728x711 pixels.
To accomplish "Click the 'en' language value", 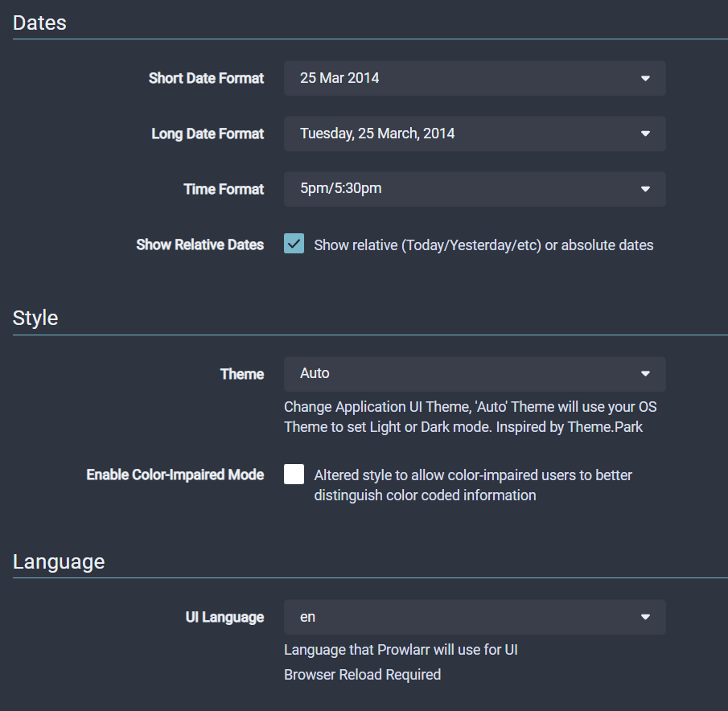I will tap(307, 617).
